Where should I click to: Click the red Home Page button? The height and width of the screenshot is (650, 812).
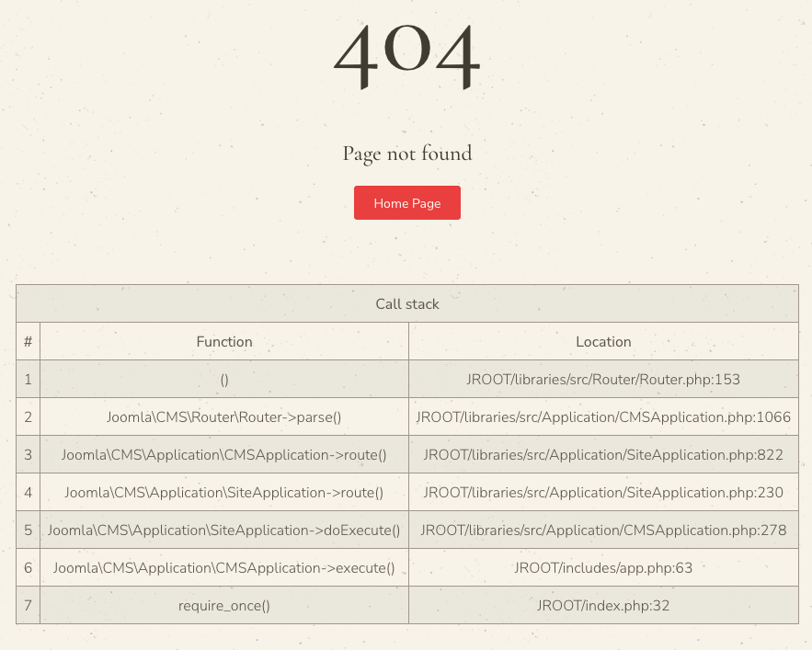[x=407, y=202]
